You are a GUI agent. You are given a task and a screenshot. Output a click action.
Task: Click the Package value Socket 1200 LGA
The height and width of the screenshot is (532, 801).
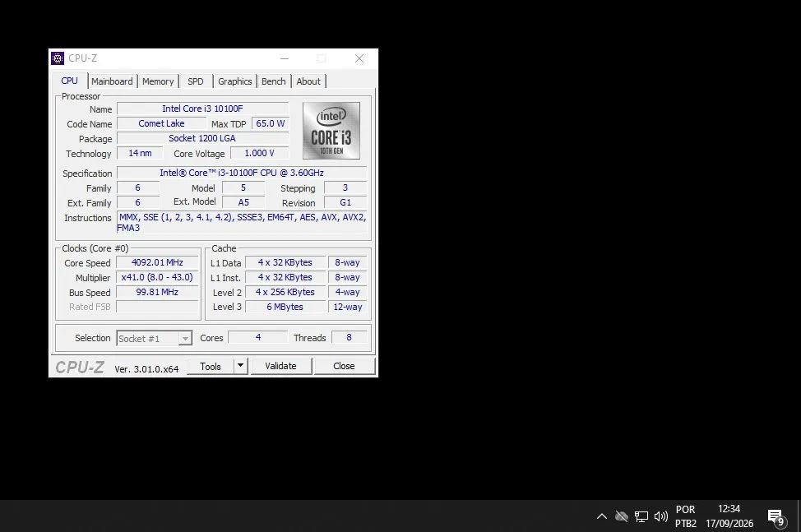(203, 138)
